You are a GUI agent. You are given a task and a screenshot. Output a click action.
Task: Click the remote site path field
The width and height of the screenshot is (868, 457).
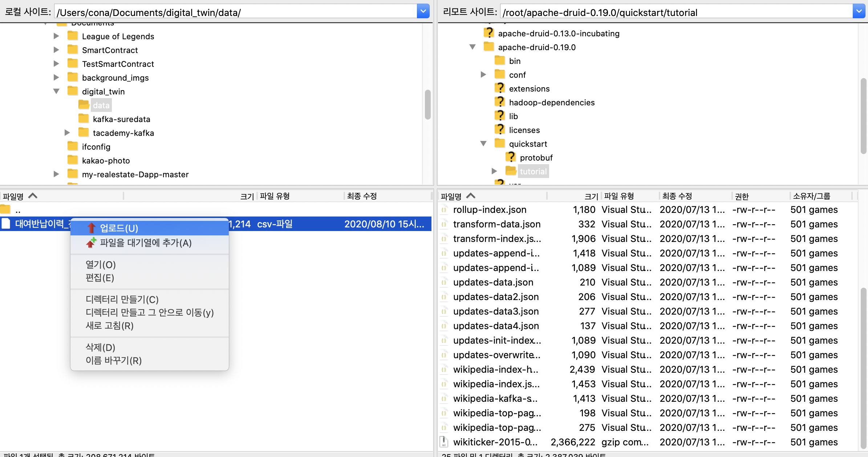tap(676, 12)
